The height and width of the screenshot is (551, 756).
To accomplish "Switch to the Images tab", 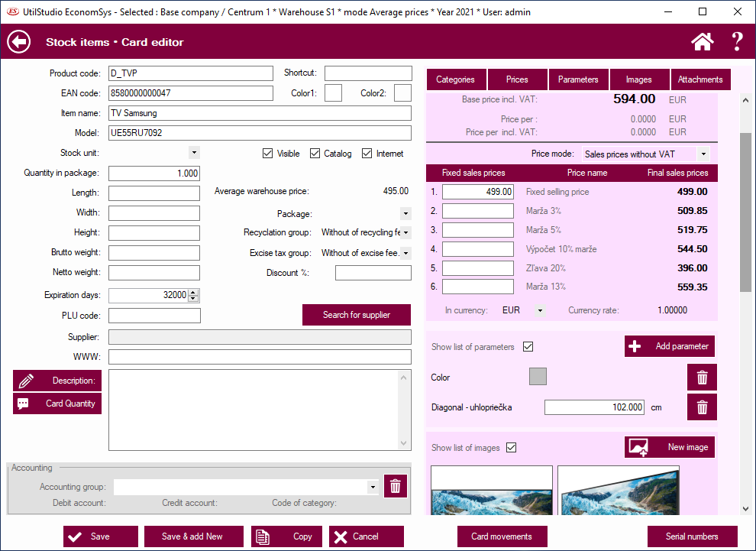I will point(639,79).
